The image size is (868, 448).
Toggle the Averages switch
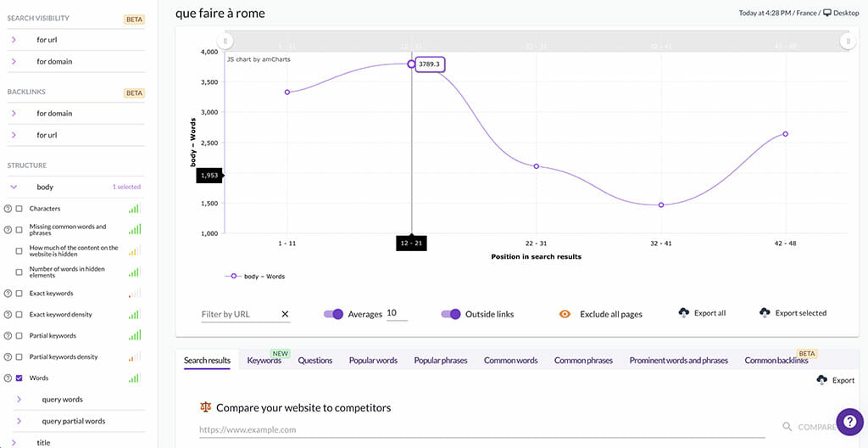(x=333, y=314)
